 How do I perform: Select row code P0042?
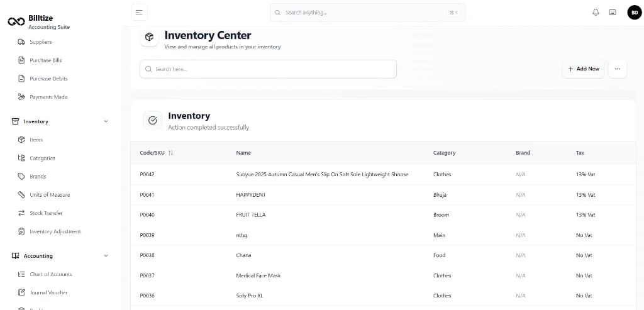pos(147,175)
